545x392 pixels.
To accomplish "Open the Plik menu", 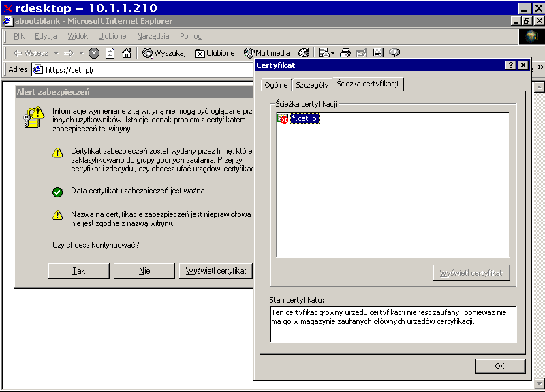I will (19, 36).
